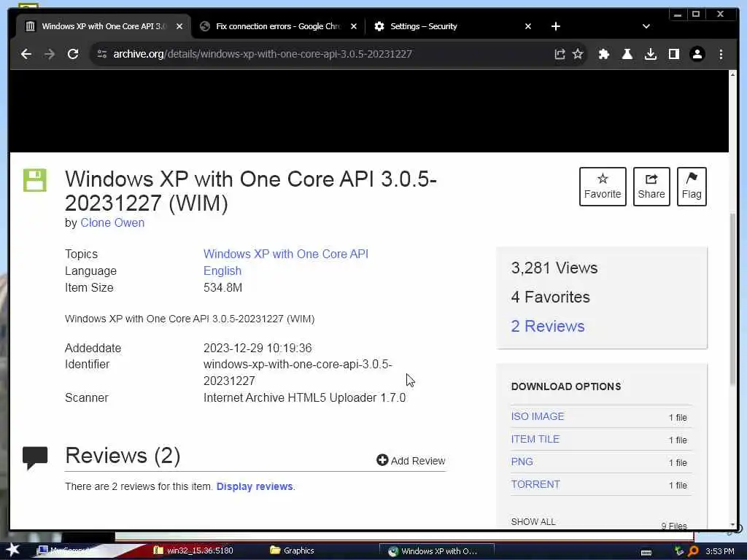The width and height of the screenshot is (747, 560).
Task: Click the Favorite button
Action: 603,186
